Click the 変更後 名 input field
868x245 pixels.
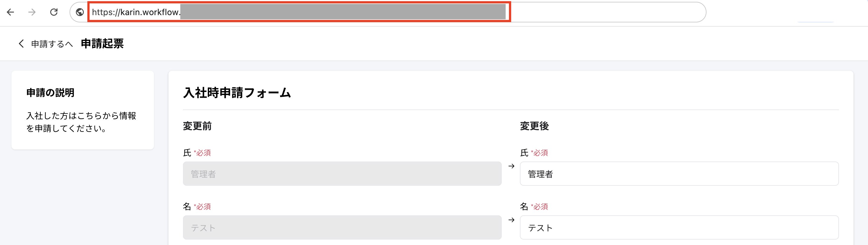pos(679,228)
